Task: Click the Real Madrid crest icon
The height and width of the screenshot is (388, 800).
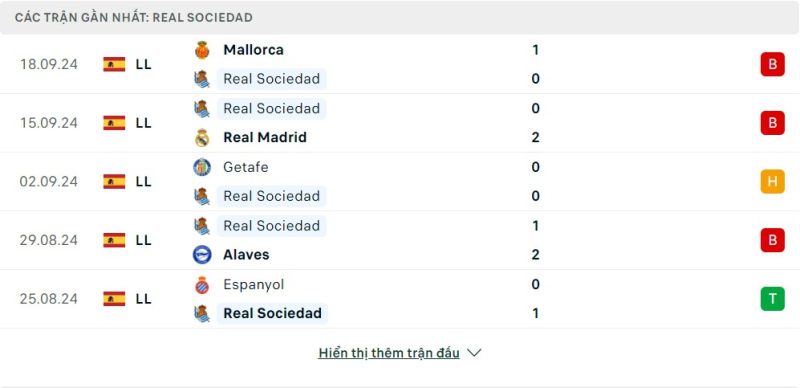Action: pyautogui.click(x=202, y=137)
